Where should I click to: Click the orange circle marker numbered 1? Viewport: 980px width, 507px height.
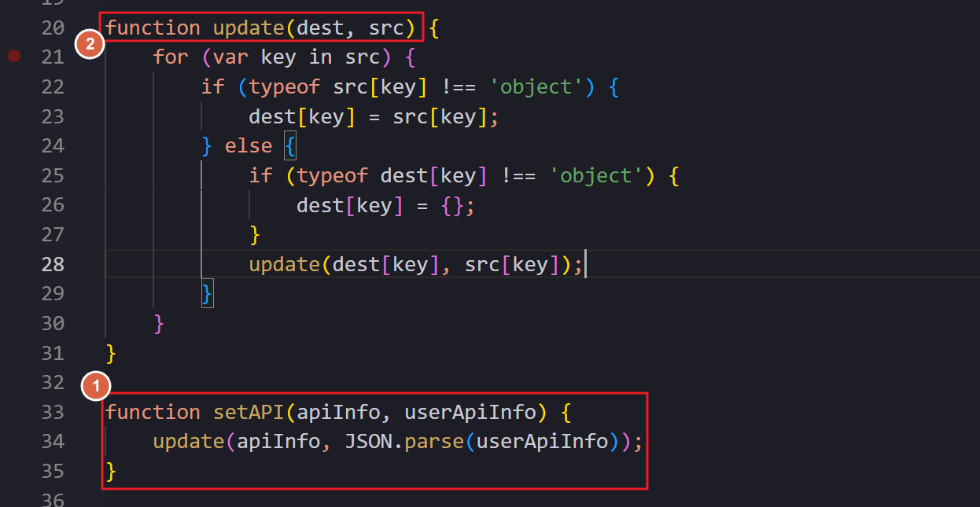pyautogui.click(x=96, y=386)
